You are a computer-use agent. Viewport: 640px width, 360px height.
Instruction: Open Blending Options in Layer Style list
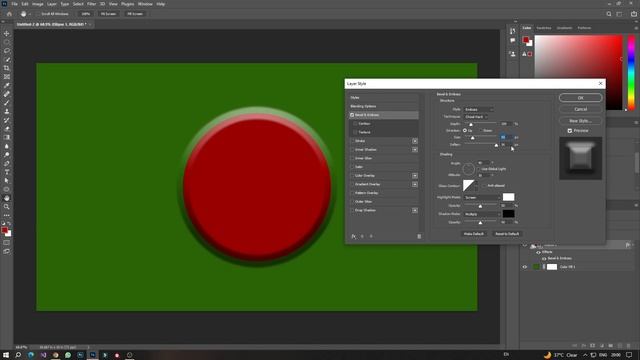point(363,106)
